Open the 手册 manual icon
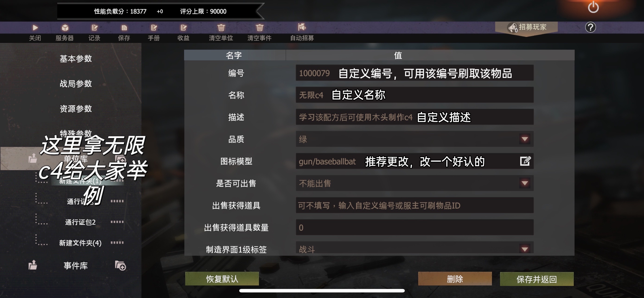644x298 pixels. tap(154, 28)
